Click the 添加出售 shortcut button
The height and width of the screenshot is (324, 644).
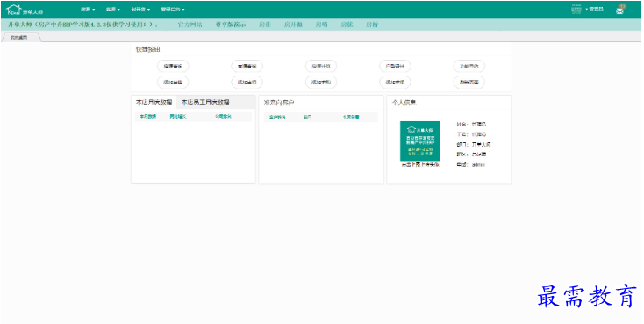click(x=173, y=83)
